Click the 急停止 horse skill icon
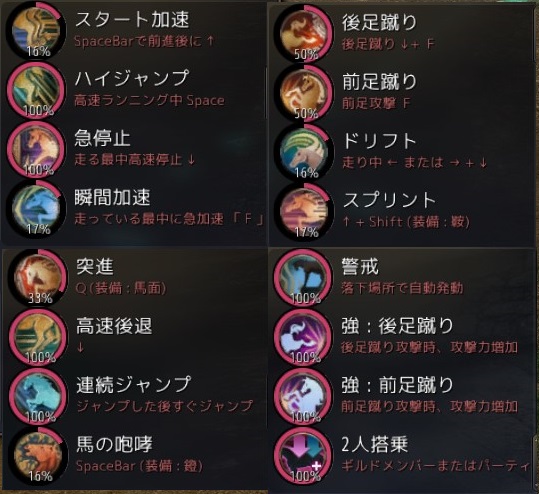 click(36, 149)
